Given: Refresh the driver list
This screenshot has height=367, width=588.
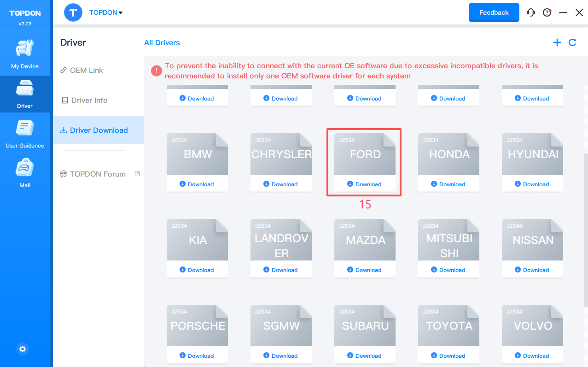Looking at the screenshot, I should 572,42.
